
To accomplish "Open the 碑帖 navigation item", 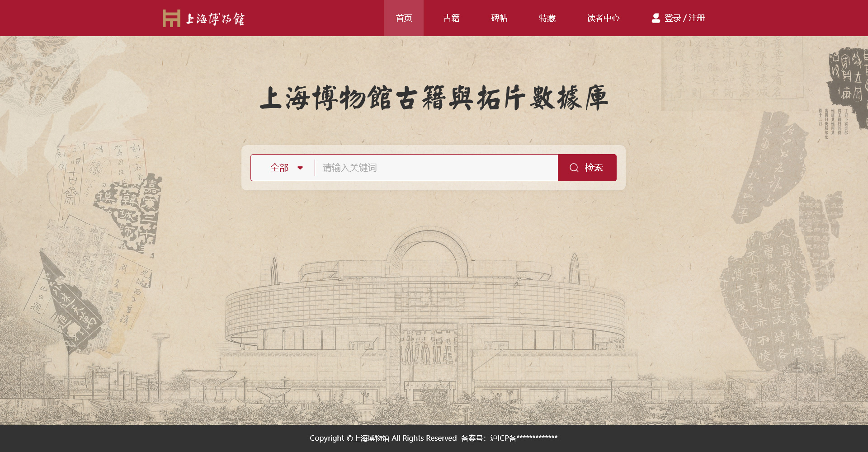I will 499,18.
